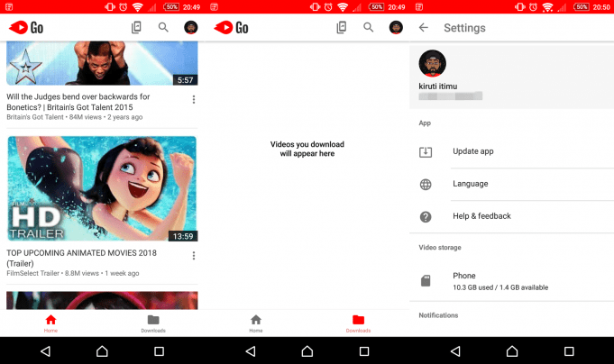Open Update app setting
The width and height of the screenshot is (614, 364).
pos(512,152)
